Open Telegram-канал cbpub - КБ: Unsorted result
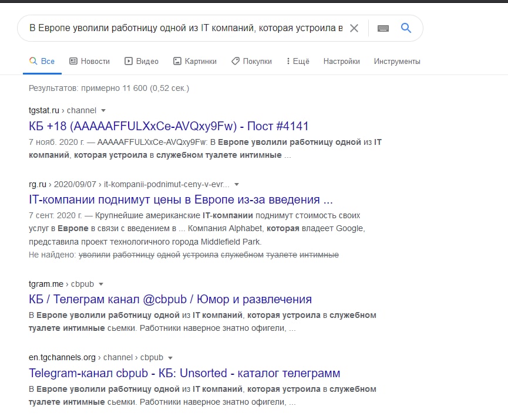 pos(184,373)
